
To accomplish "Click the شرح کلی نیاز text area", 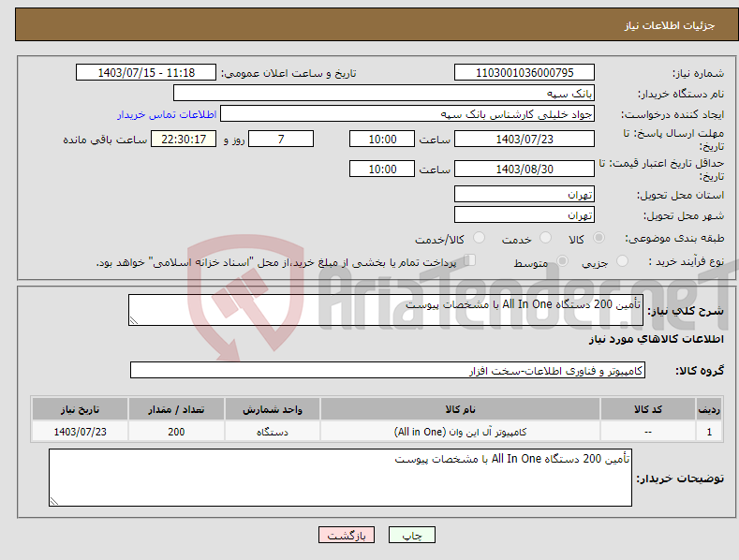I will [x=386, y=310].
